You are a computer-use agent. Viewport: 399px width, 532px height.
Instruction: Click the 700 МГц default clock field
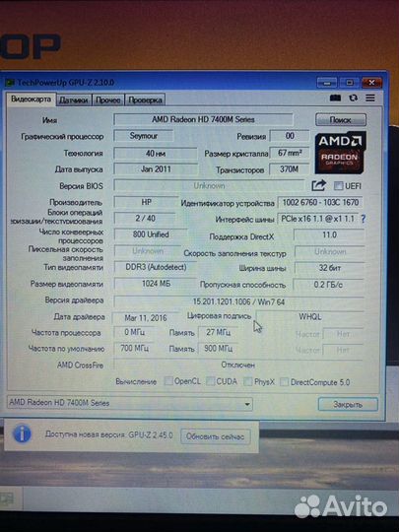(134, 348)
